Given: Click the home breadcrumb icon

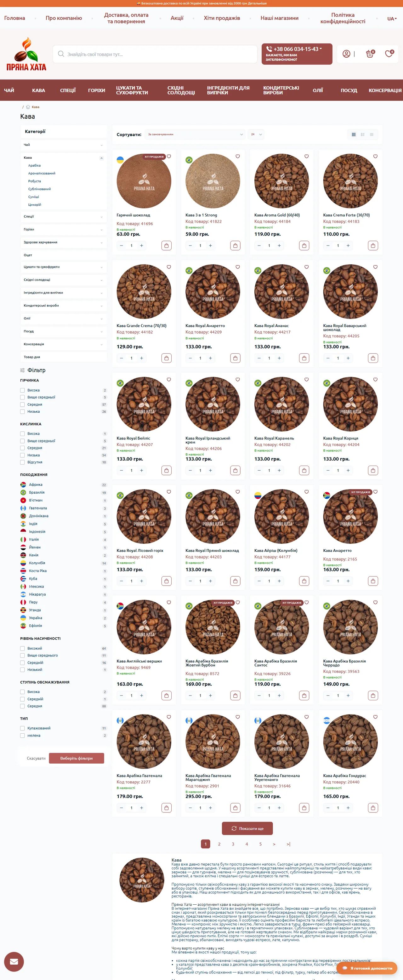Looking at the screenshot, I should coord(28,107).
